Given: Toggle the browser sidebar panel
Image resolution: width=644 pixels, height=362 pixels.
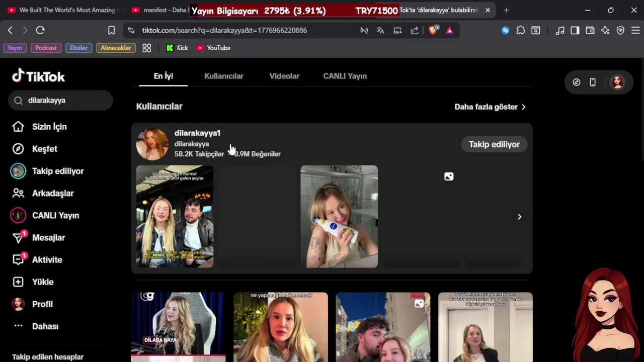Looking at the screenshot, I should click(x=575, y=30).
